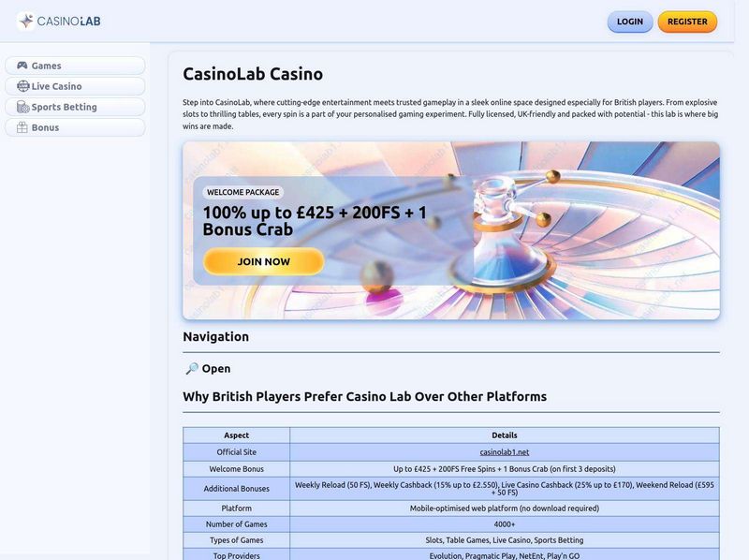Click the Bonus gift box icon
The image size is (749, 560).
(x=22, y=126)
